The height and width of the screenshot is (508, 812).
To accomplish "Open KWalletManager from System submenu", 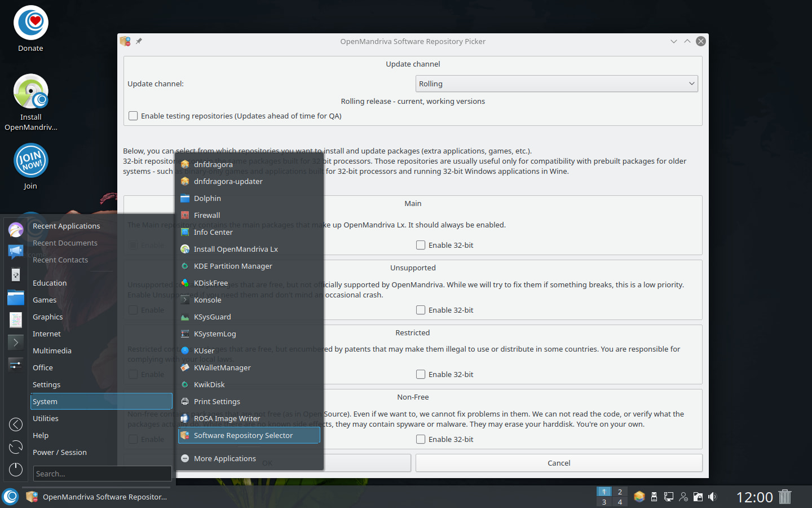I will coord(249,367).
